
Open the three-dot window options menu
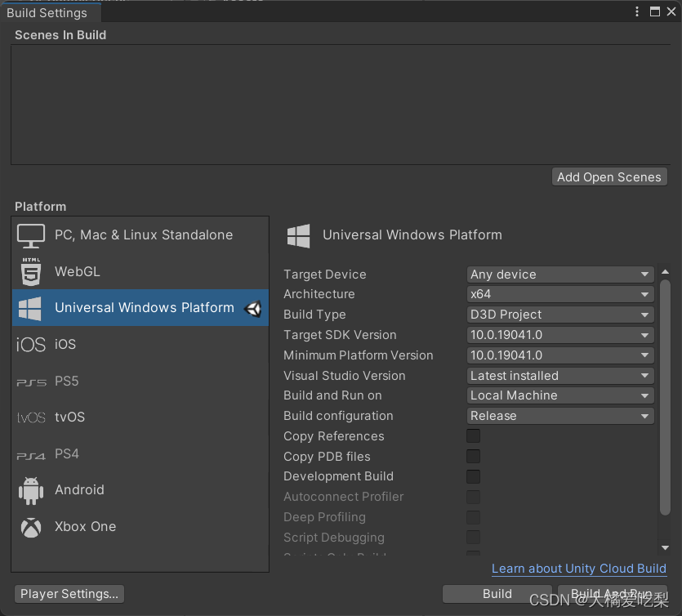click(637, 11)
